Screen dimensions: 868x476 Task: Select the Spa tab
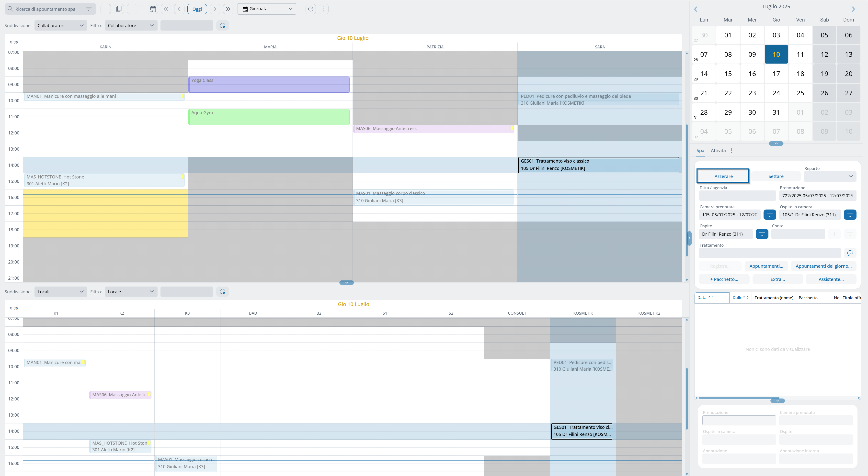click(x=700, y=150)
